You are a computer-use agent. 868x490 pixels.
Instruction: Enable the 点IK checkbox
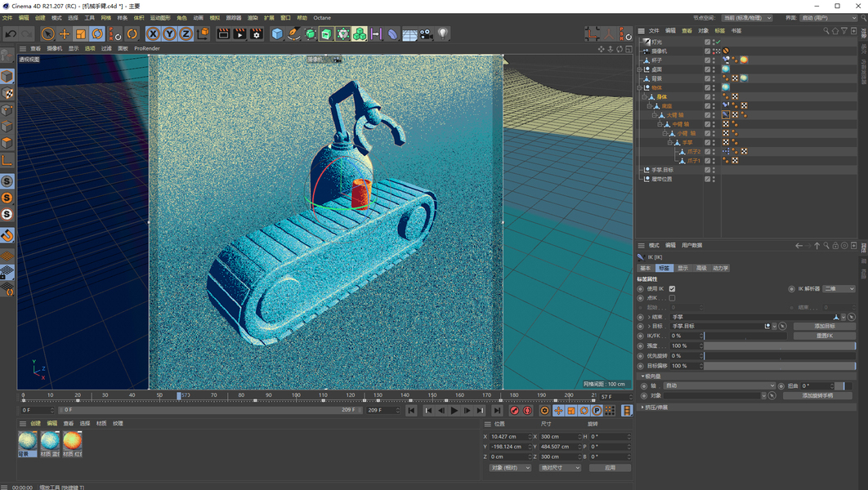point(672,298)
